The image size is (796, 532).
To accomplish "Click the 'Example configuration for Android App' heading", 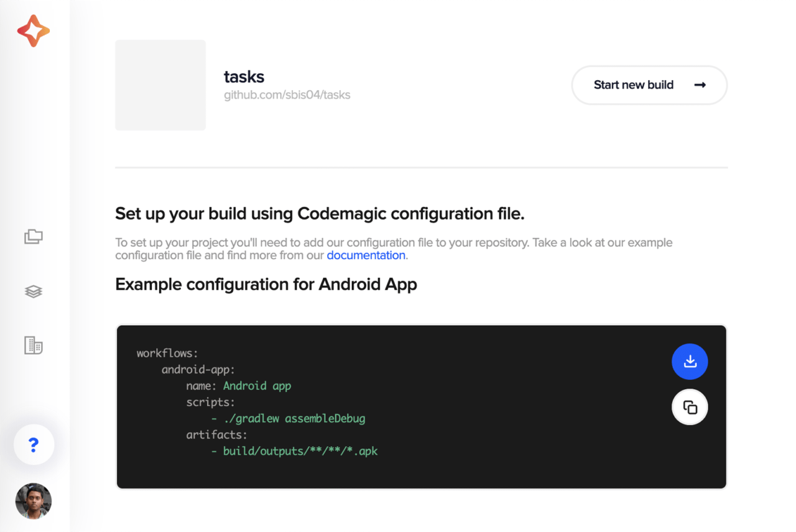I will 266,285.
